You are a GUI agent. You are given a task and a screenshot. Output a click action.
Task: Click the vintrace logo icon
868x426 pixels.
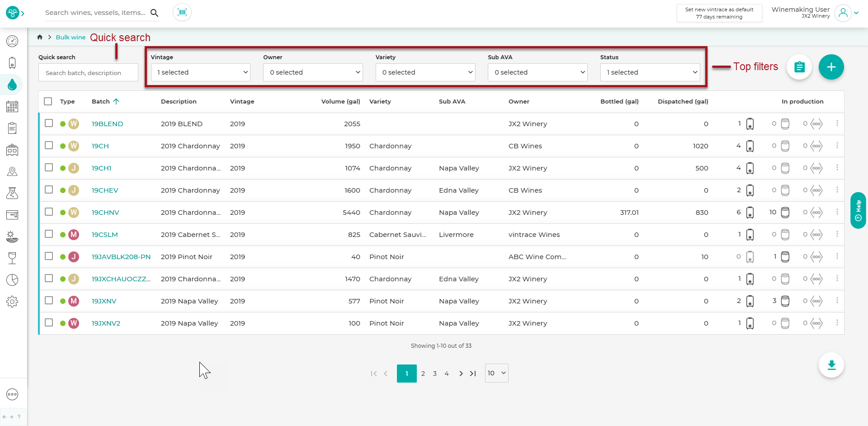point(12,13)
